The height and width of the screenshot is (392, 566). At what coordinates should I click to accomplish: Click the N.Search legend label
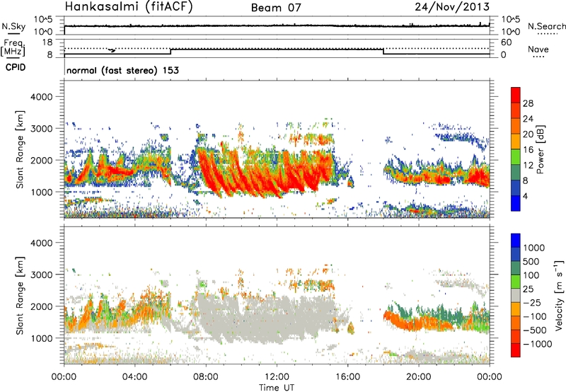[x=546, y=26]
